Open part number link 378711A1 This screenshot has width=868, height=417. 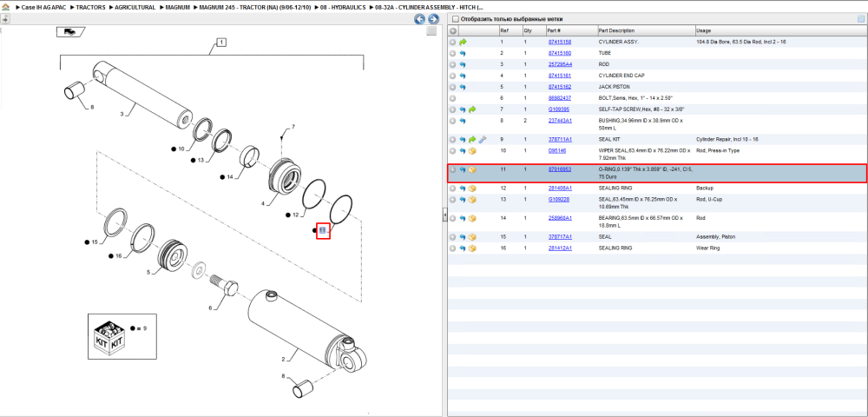click(x=560, y=140)
